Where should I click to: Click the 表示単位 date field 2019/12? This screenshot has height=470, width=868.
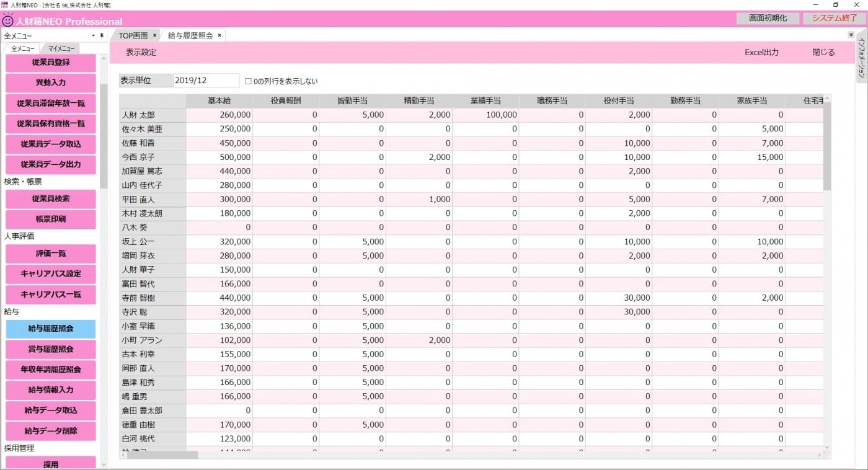pyautogui.click(x=206, y=81)
